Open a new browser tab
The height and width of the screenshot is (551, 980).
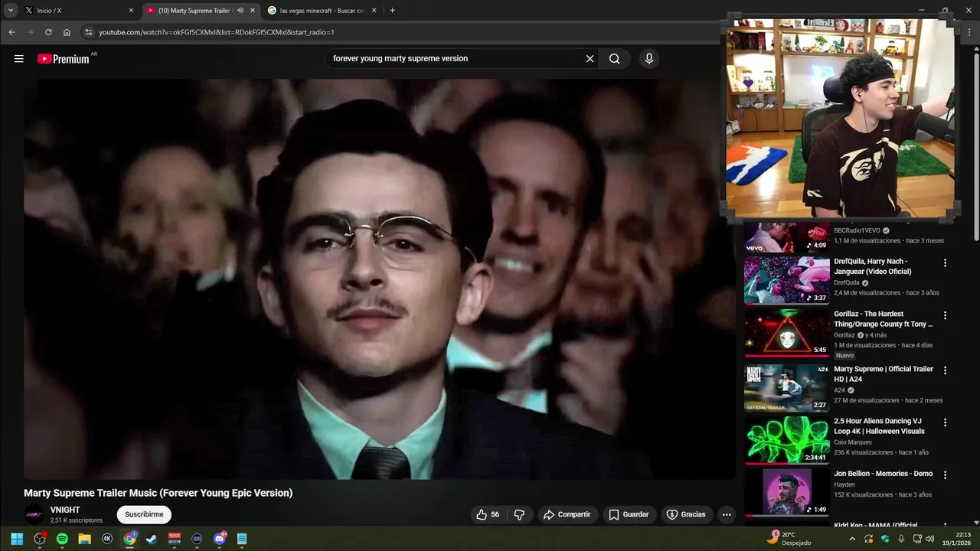392,11
